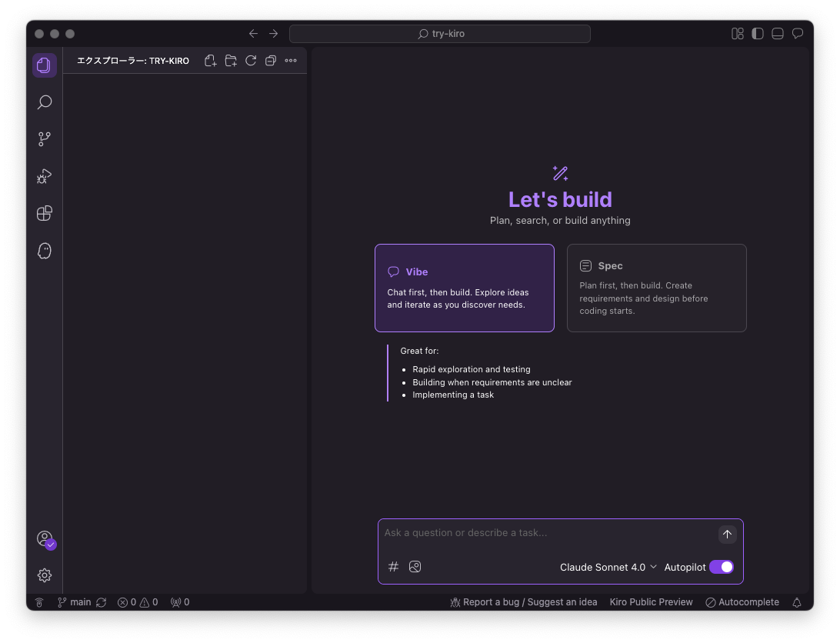This screenshot has width=840, height=643.
Task: Create a new folder in explorer
Action: tap(231, 61)
